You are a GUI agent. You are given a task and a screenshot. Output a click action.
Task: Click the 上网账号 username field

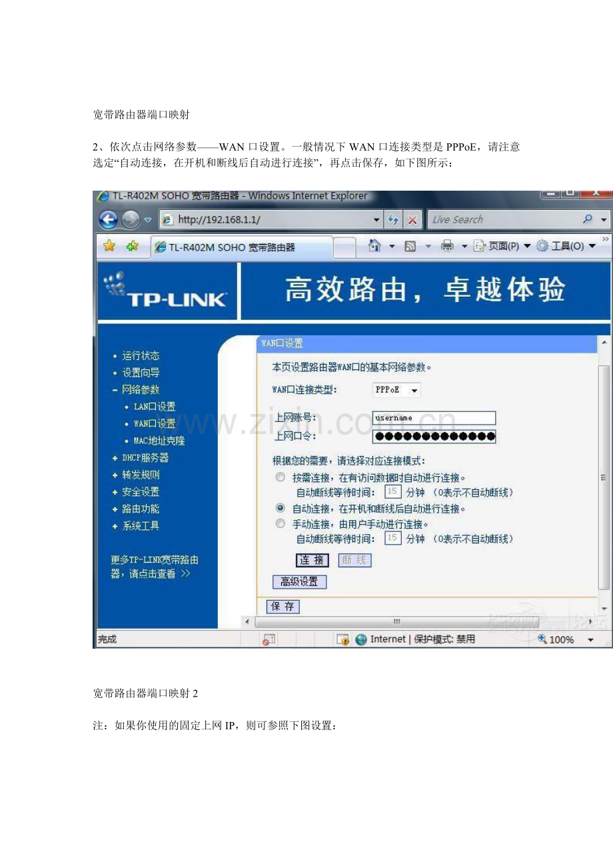point(434,418)
